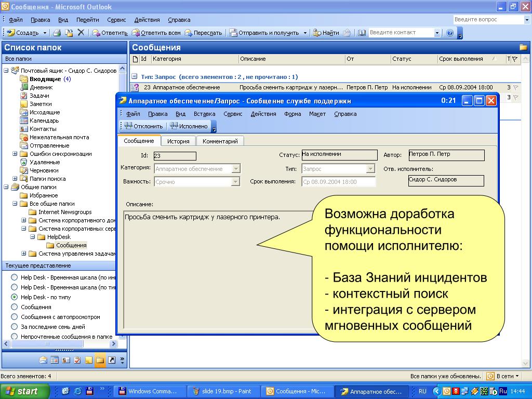This screenshot has width=532, height=399.
Task: Open the Address Book toolbar icon
Action: click(362, 33)
